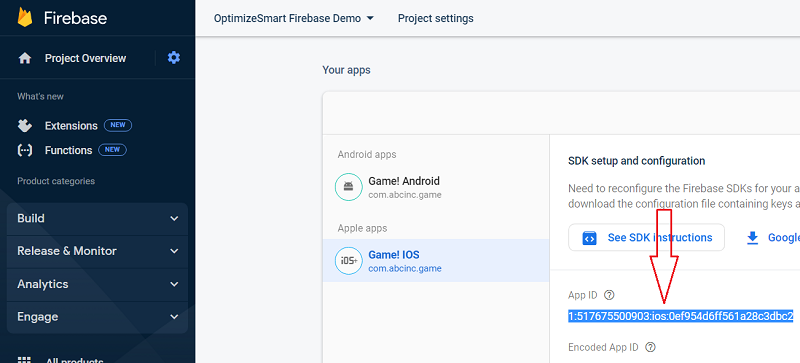Viewport: 800px width, 363px height.
Task: Click the Extensions puzzle icon
Action: [x=24, y=126]
